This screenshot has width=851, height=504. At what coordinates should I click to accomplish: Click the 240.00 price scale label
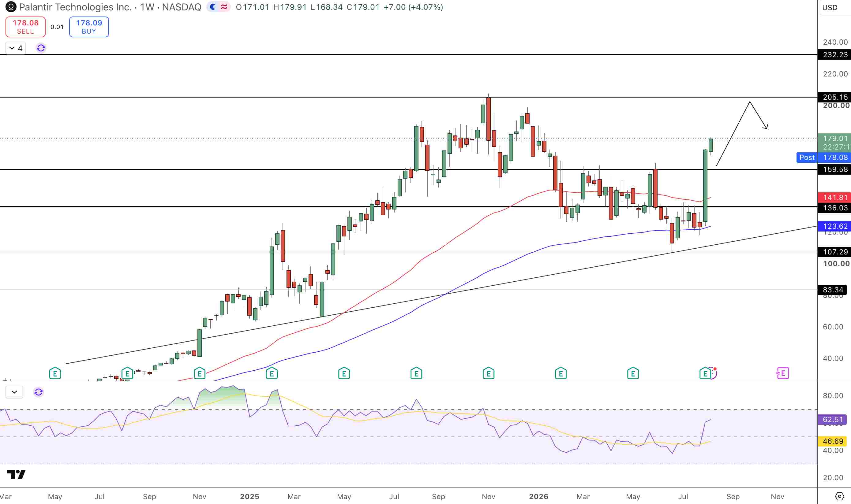[x=835, y=42]
